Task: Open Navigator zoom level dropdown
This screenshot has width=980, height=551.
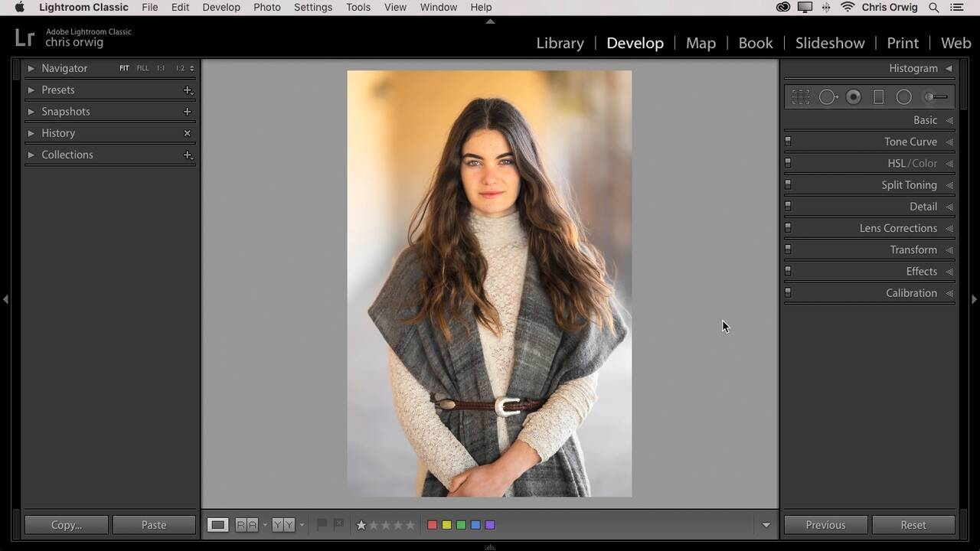Action: point(191,68)
